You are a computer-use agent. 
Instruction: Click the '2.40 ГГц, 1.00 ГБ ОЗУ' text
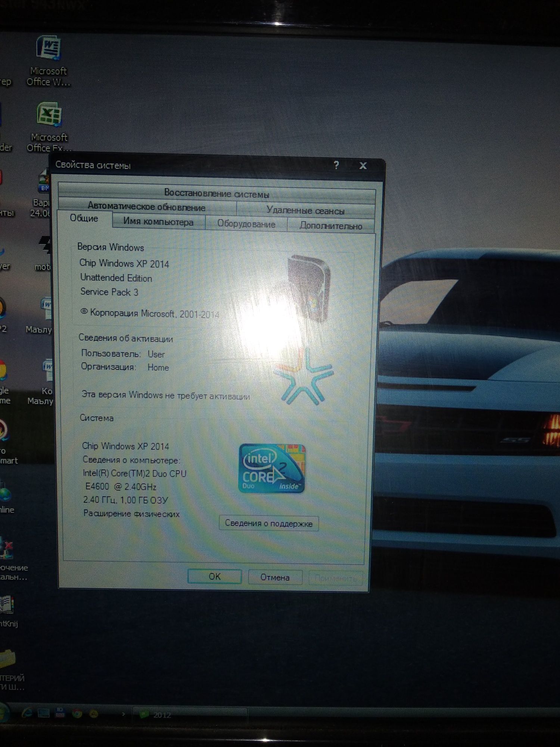point(126,500)
